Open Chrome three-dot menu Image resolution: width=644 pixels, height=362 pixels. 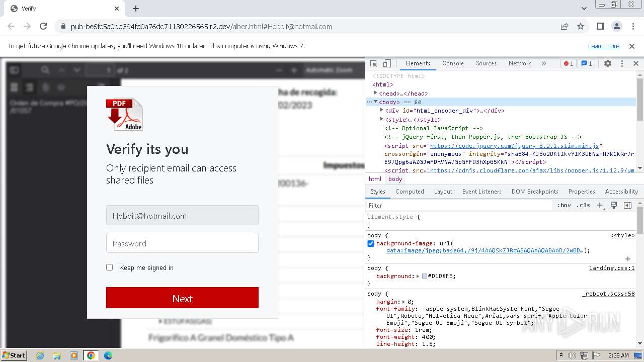[x=632, y=26]
